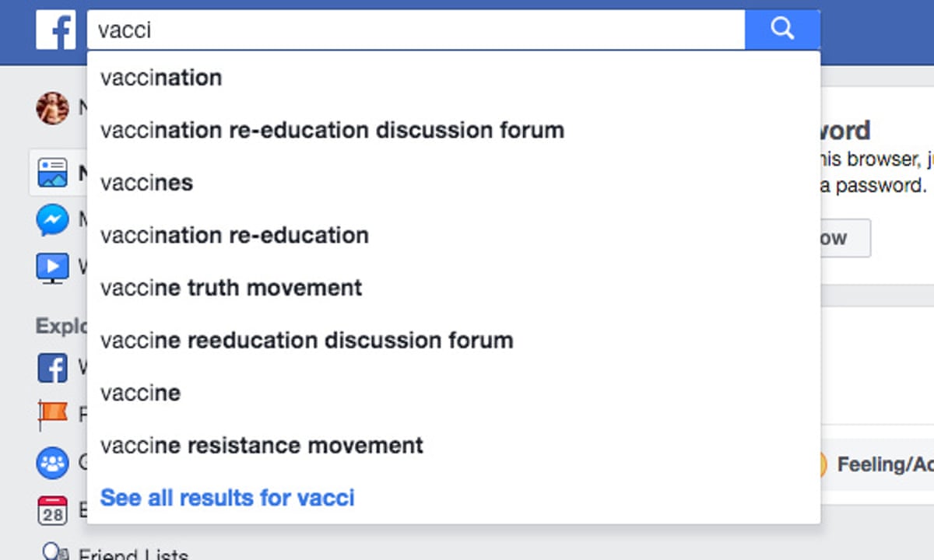Viewport: 934px width, 560px height.
Task: Open the Events calendar icon
Action: [x=53, y=511]
